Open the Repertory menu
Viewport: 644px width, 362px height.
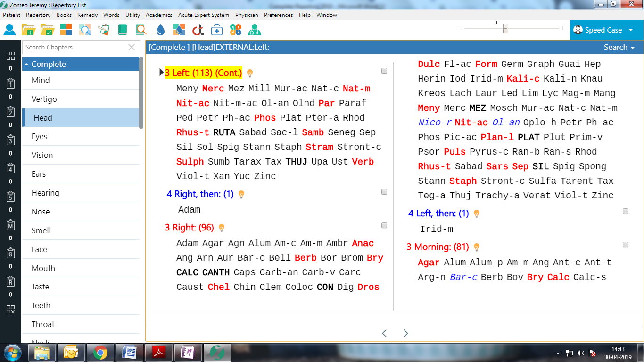(38, 15)
